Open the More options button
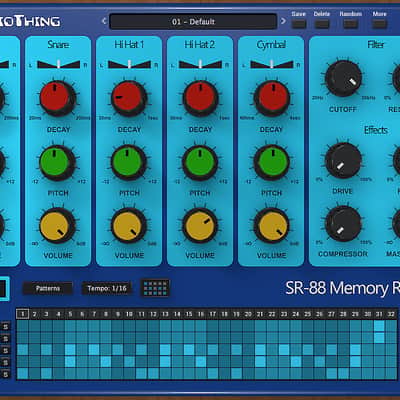 [x=379, y=24]
